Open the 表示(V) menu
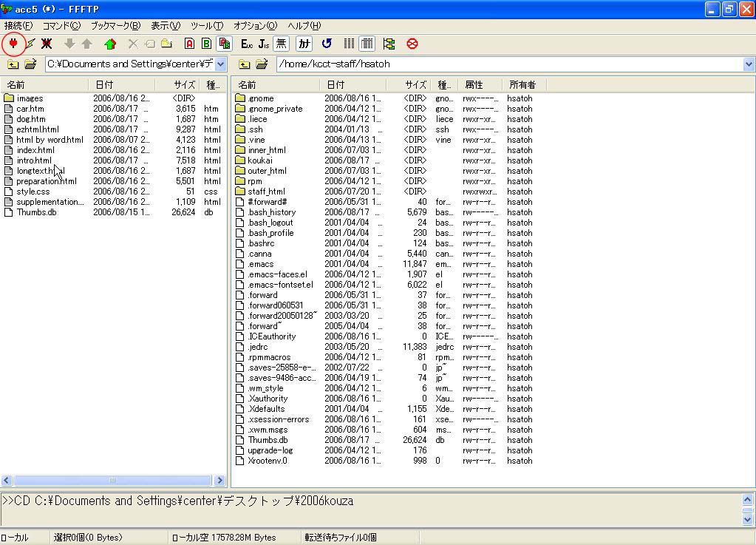This screenshot has height=545, width=756. (166, 26)
